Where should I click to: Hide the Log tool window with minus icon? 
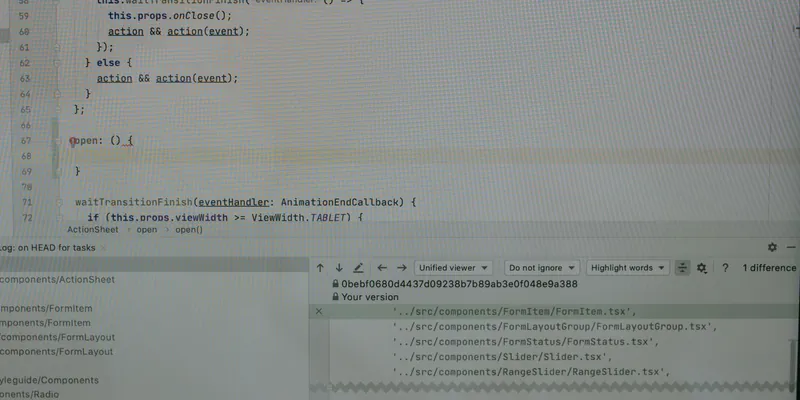tap(791, 247)
